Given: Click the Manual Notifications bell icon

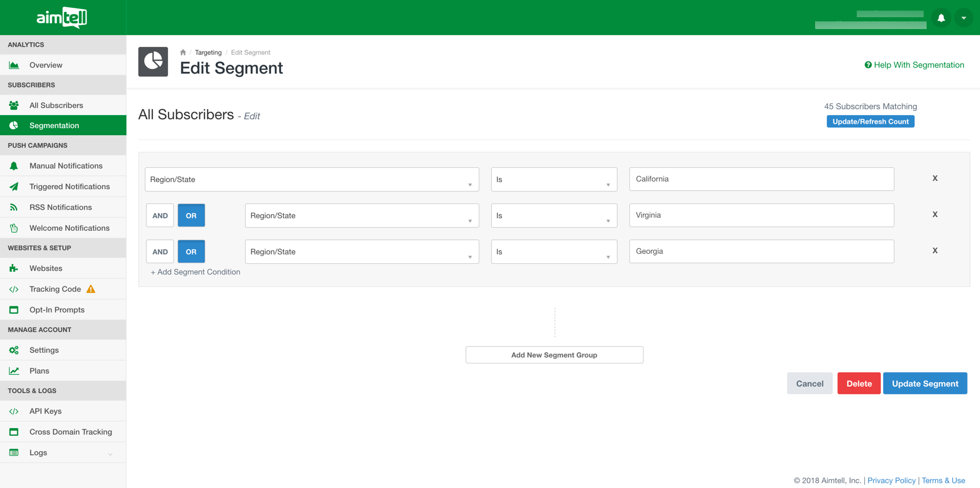Looking at the screenshot, I should tap(14, 166).
